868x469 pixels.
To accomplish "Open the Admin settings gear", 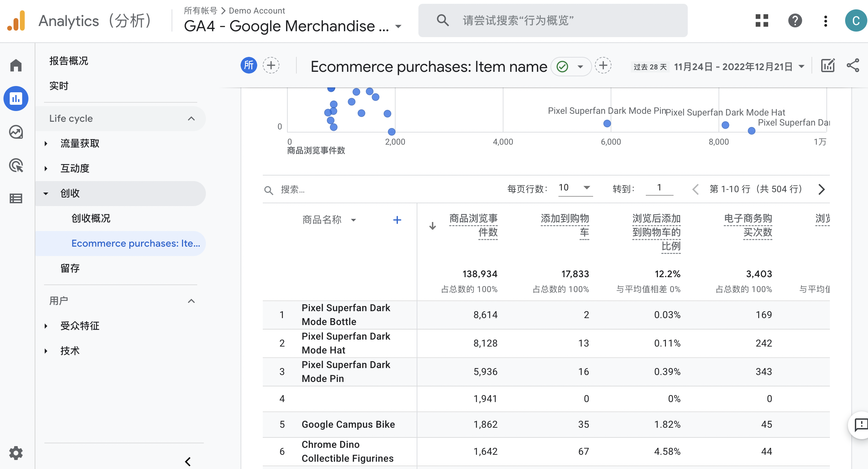I will pyautogui.click(x=16, y=453).
